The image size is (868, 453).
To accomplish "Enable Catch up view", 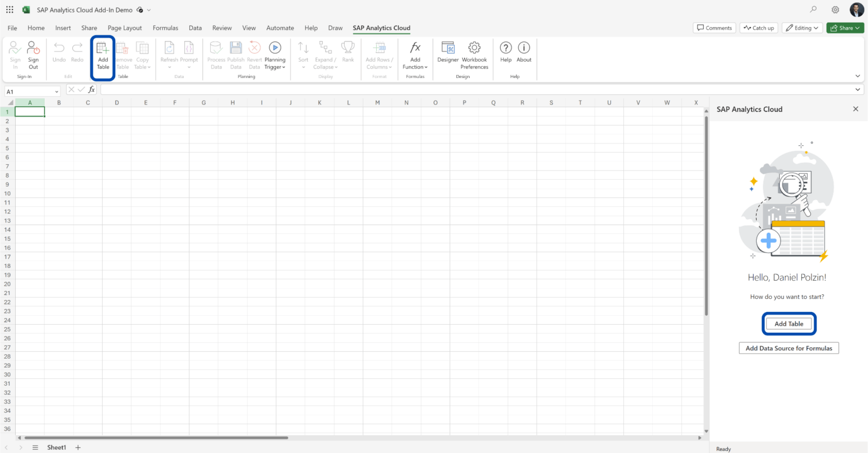I will (758, 27).
